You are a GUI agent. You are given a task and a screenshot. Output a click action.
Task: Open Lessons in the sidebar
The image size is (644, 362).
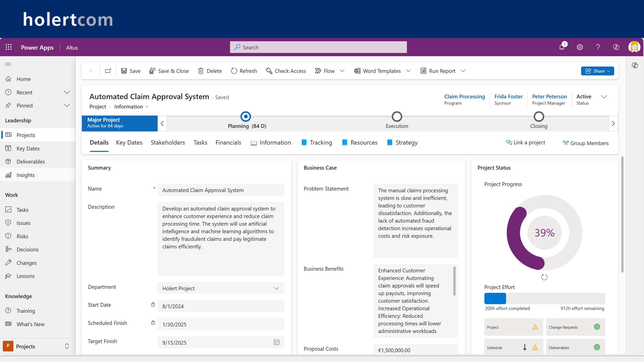point(38,276)
